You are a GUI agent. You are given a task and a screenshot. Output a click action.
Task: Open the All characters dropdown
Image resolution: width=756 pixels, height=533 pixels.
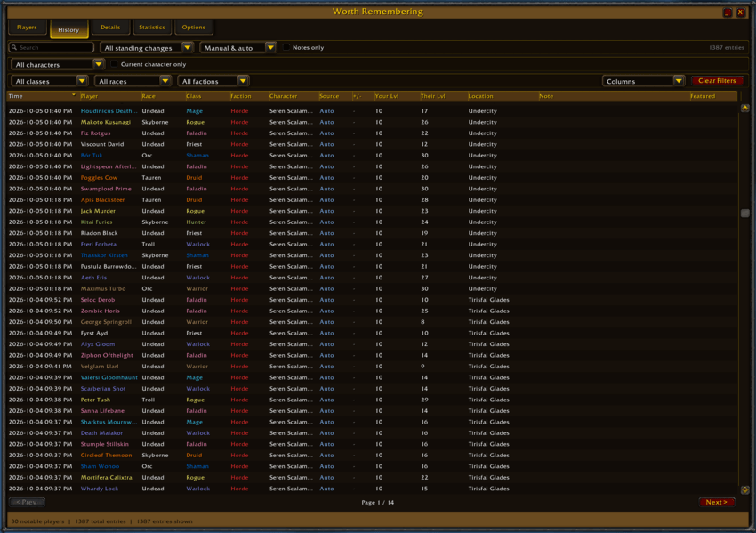click(x=58, y=64)
